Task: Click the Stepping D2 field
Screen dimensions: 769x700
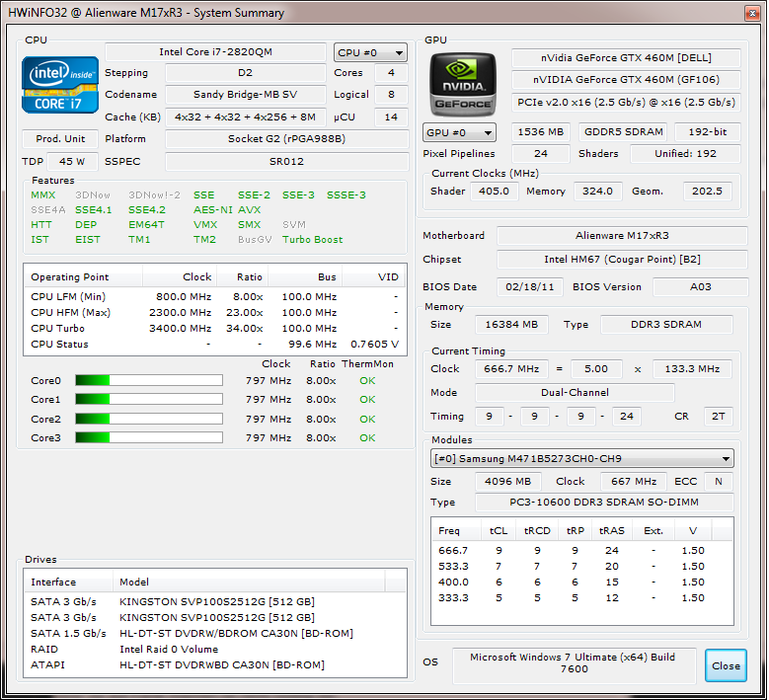Action: [245, 73]
